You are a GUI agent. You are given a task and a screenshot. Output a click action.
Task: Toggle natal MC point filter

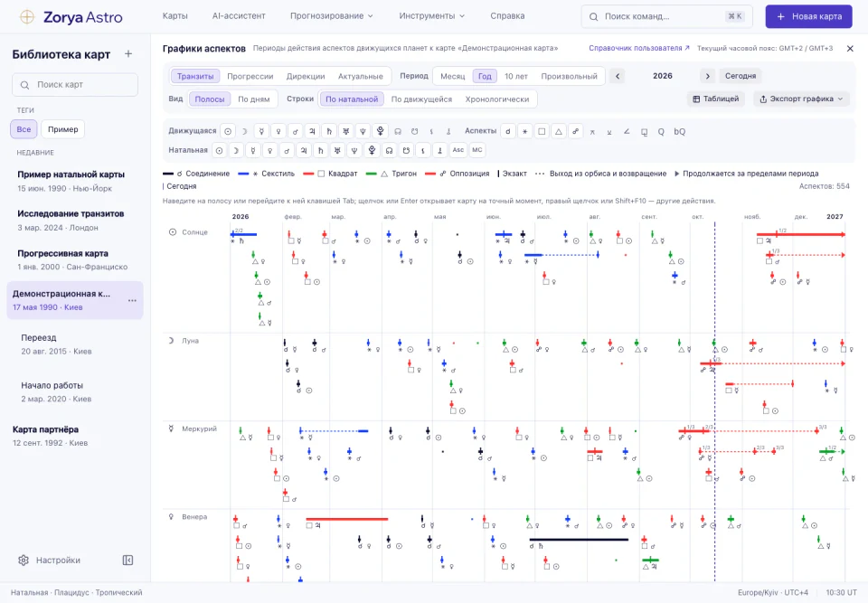click(477, 150)
